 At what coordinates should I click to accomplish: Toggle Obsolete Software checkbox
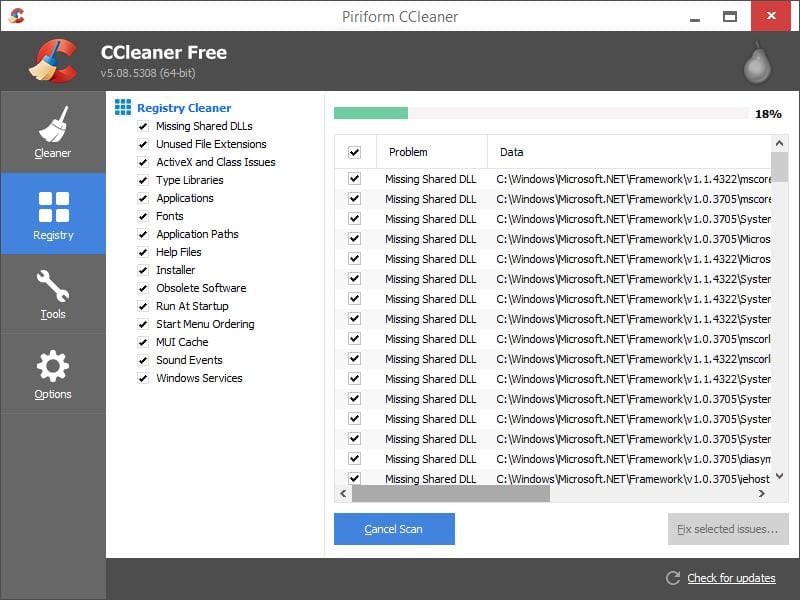point(143,288)
